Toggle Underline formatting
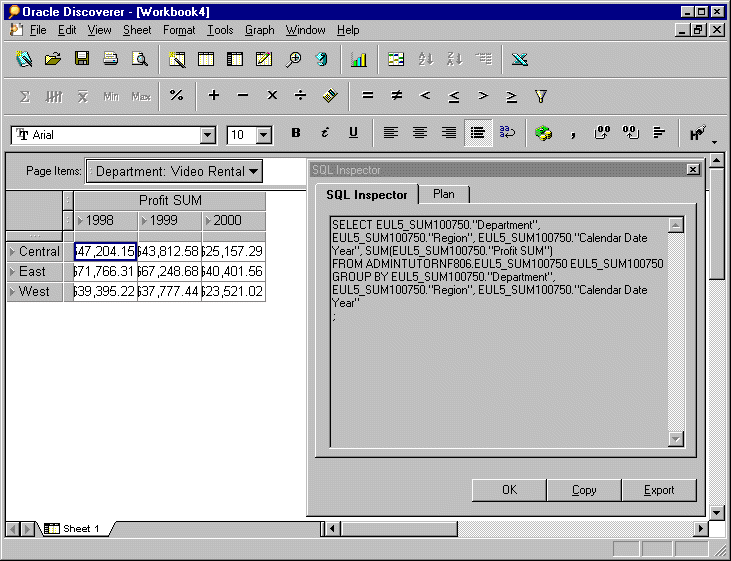The width and height of the screenshot is (731, 561). click(353, 133)
